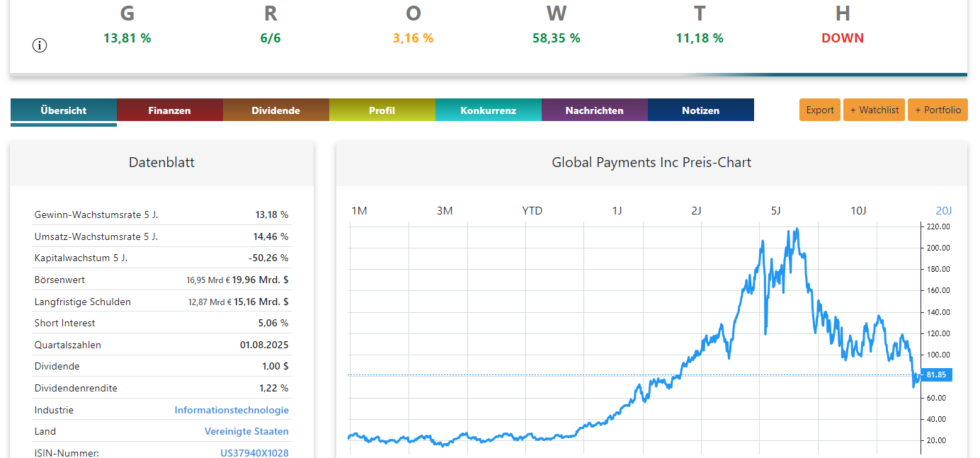
Task: Switch to the Notizen tab
Action: click(701, 110)
